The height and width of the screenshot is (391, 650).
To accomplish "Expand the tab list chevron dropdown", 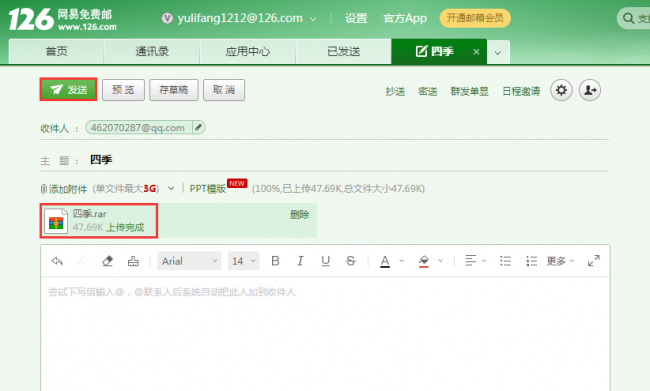I will 498,53.
